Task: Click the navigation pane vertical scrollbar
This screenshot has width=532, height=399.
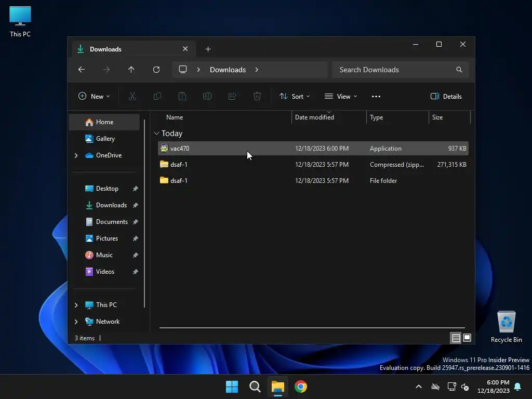Action: (x=144, y=213)
